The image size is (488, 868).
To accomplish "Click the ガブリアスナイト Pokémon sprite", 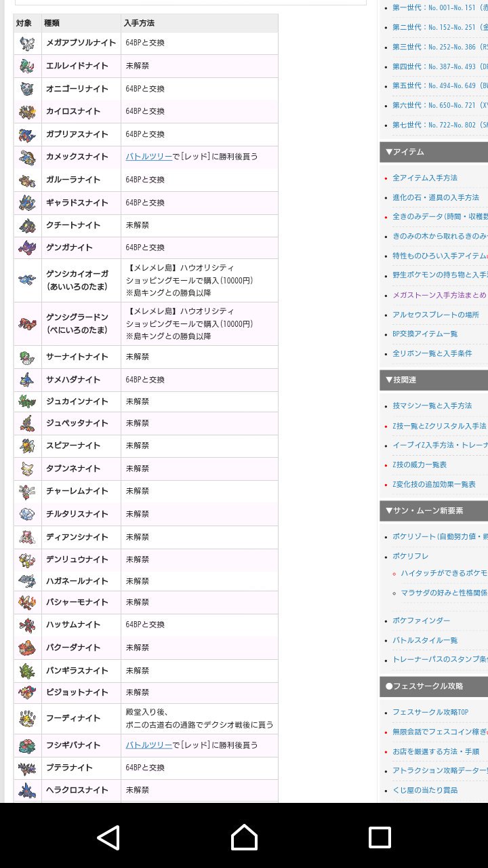I will [x=27, y=134].
